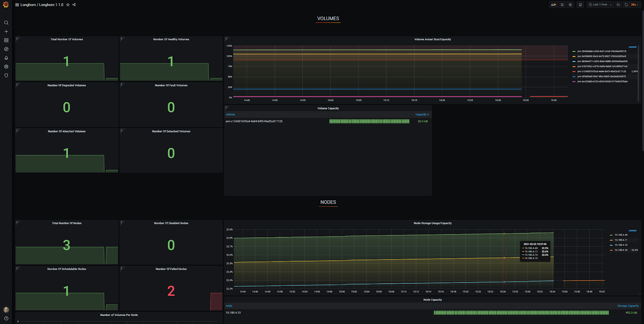Viewport: 644px width, 324px height.
Task: Sort Volume Capacity table by the volume column
Action: pos(230,114)
